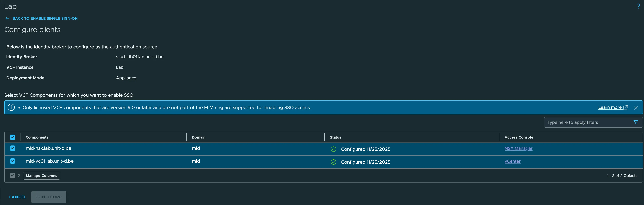Image resolution: width=644 pixels, height=205 pixels.
Task: Open the vCenter access console link
Action: point(513,161)
